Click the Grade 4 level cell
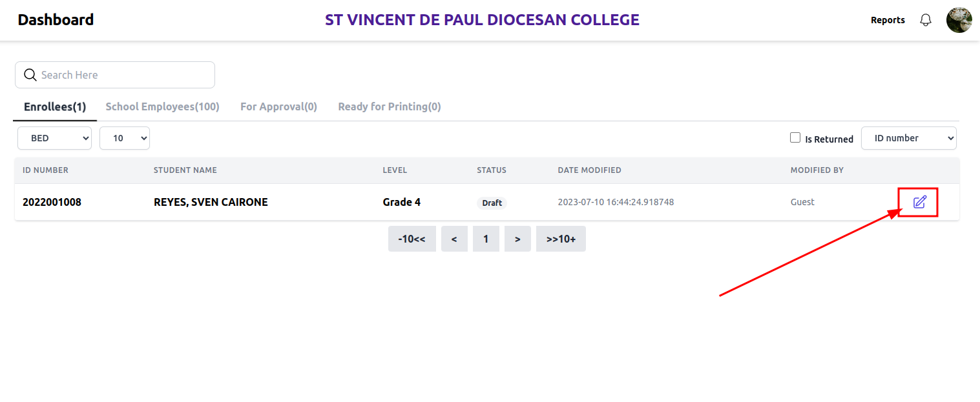 click(x=402, y=202)
